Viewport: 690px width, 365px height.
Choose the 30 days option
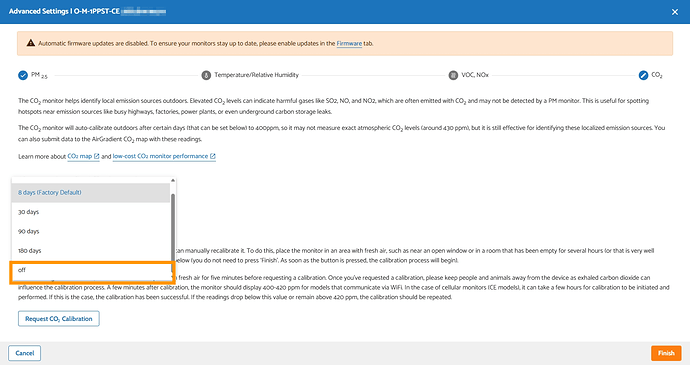91,212
